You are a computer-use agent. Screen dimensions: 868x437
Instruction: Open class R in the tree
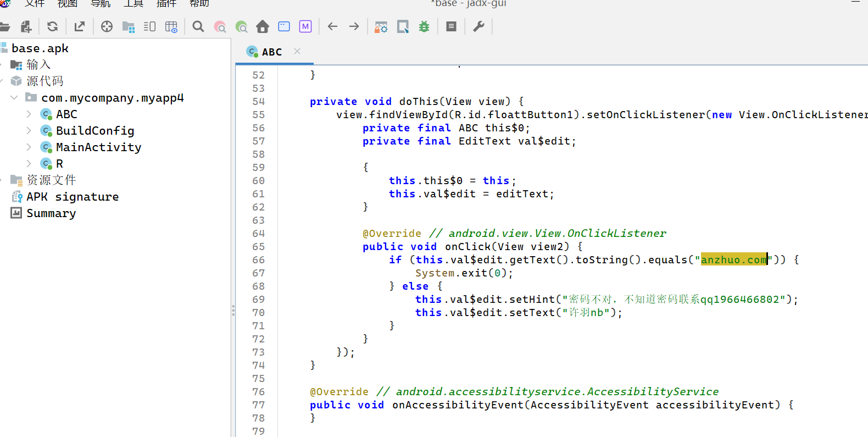[x=59, y=164]
